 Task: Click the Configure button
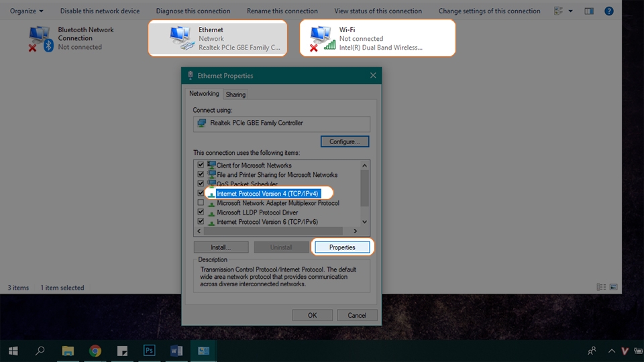[345, 141]
